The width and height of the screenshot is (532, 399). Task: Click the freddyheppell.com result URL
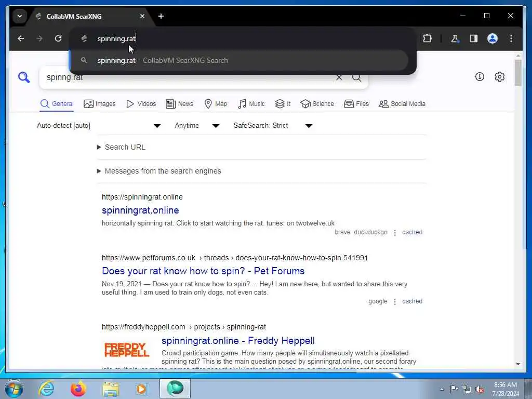point(184,327)
